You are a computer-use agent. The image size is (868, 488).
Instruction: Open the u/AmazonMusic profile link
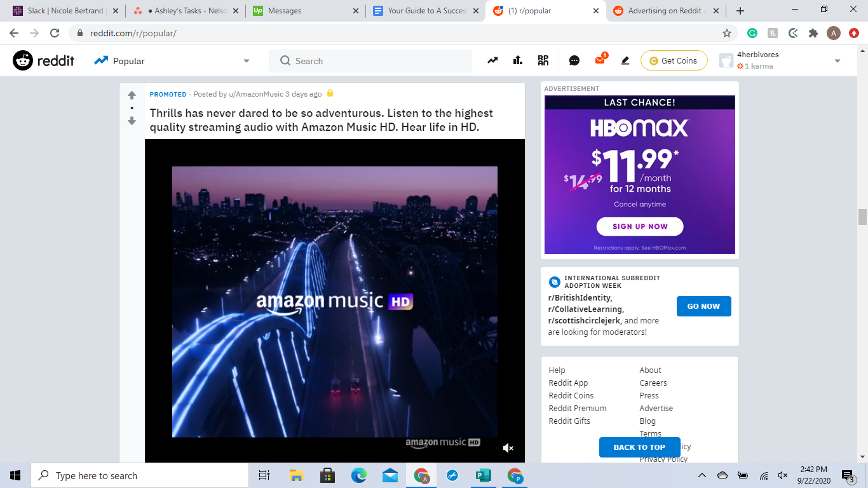click(256, 94)
